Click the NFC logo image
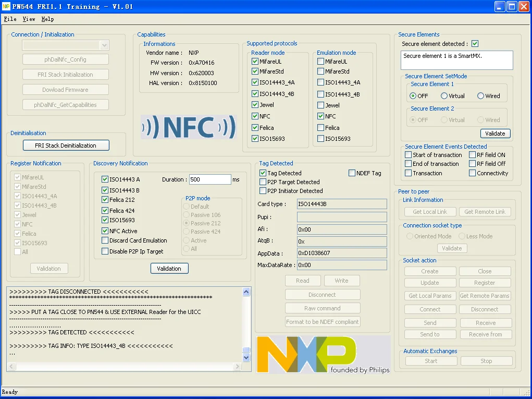 click(x=188, y=127)
